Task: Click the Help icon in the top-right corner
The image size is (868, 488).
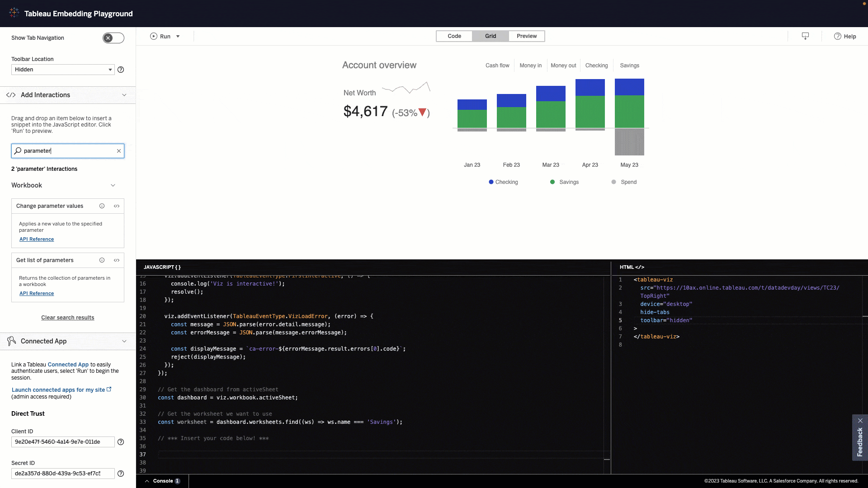Action: click(838, 36)
